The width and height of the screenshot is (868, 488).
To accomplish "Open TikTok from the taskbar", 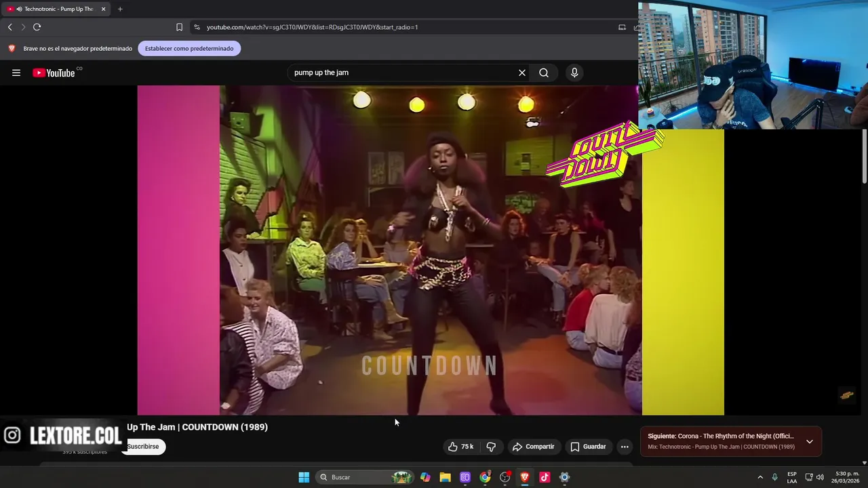I will coord(545,477).
